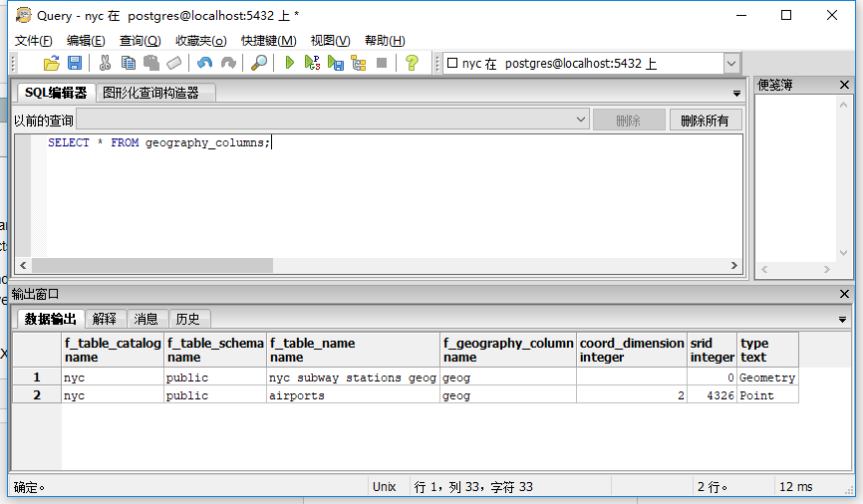Click the Point type cell
Image resolution: width=863 pixels, height=504 pixels.
pyautogui.click(x=768, y=395)
